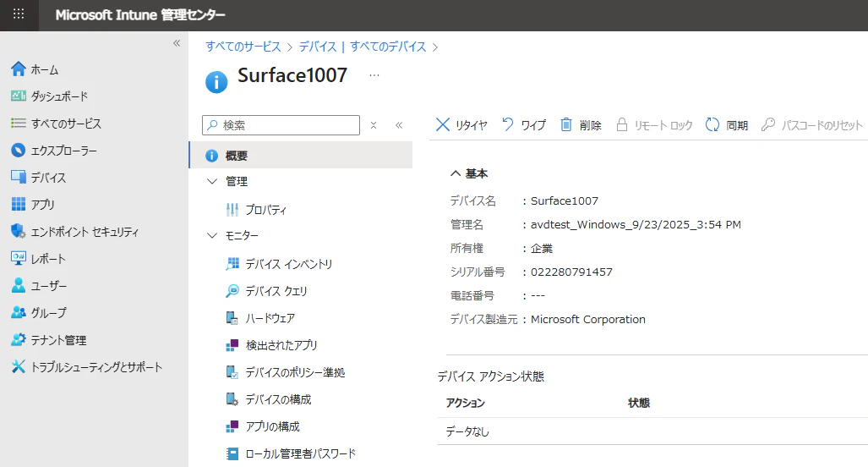Click the 企業 ownership value
The image size is (868, 467).
(x=542, y=249)
